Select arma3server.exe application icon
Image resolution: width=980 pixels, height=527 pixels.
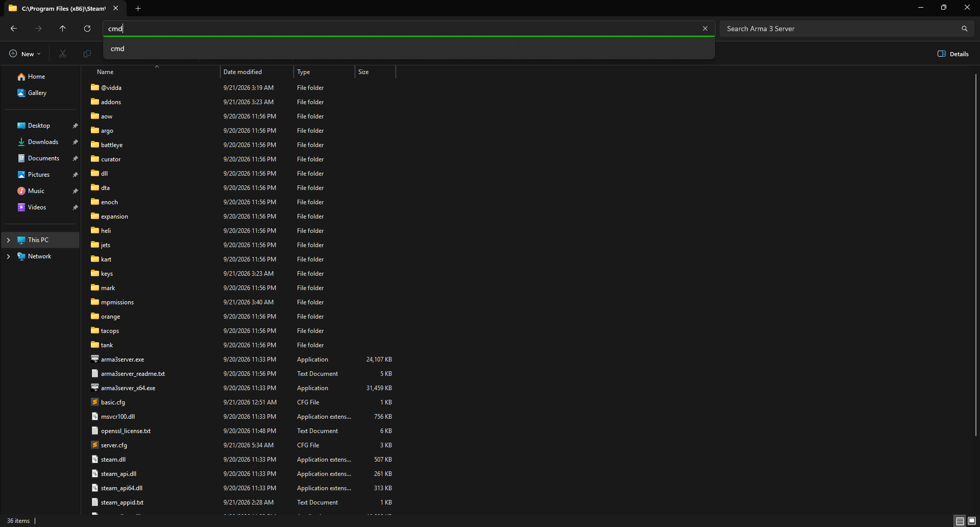click(95, 359)
